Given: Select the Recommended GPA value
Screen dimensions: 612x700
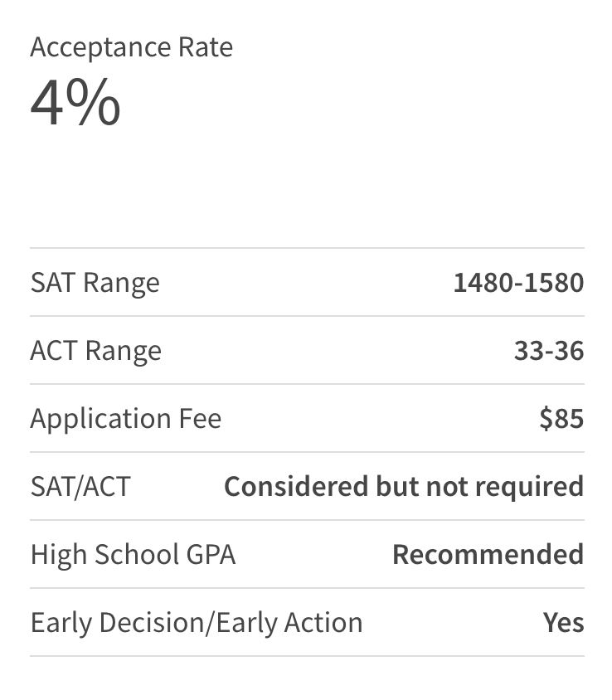Looking at the screenshot, I should pyautogui.click(x=488, y=554).
